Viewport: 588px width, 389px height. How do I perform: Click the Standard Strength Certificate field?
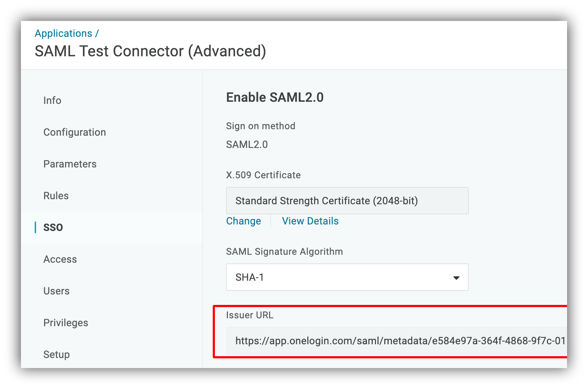tap(347, 201)
